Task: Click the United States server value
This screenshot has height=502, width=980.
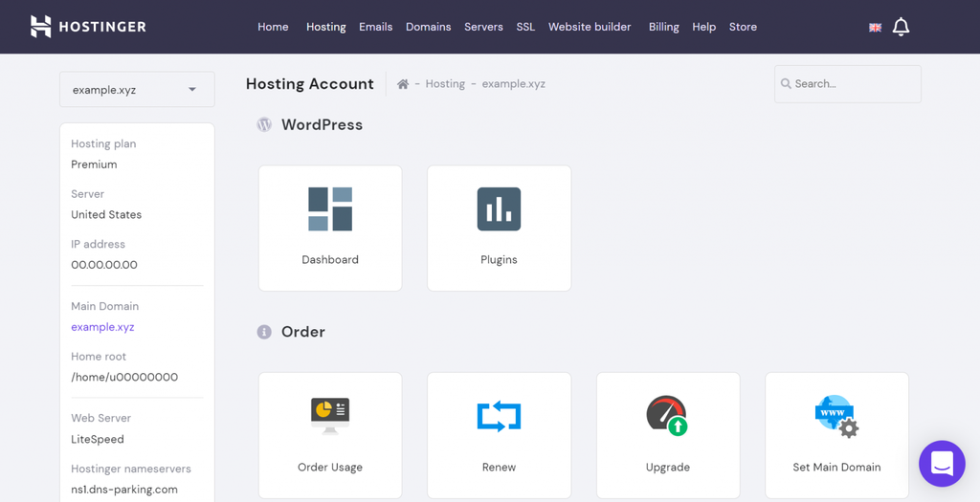Action: pyautogui.click(x=106, y=214)
